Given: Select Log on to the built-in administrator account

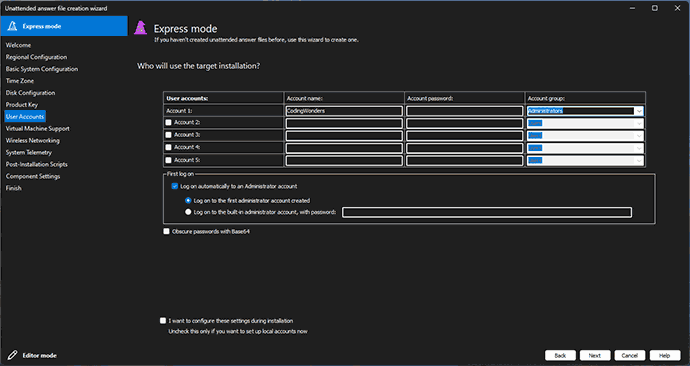Looking at the screenshot, I should 188,212.
